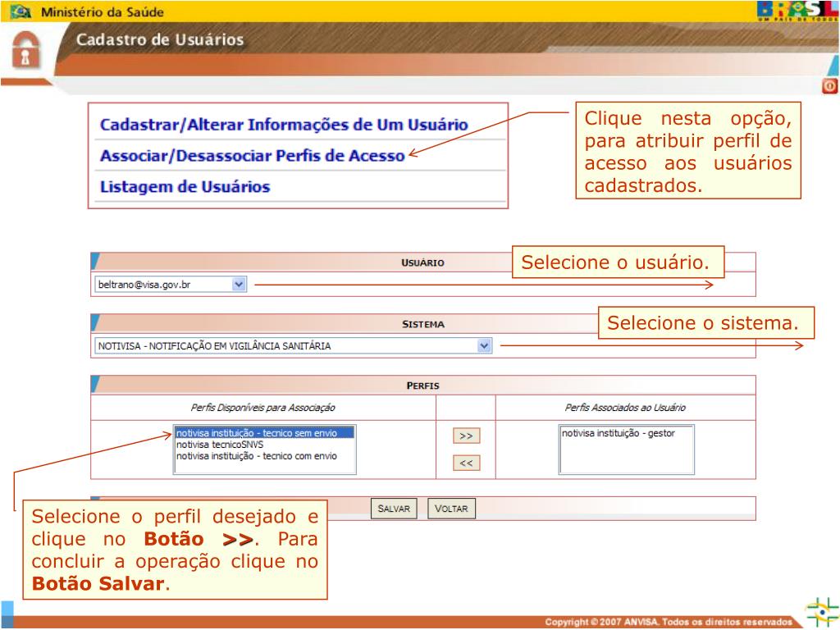This screenshot has width=840, height=630.
Task: Click the ANVISA copyright text in the footer
Action: coord(669,622)
